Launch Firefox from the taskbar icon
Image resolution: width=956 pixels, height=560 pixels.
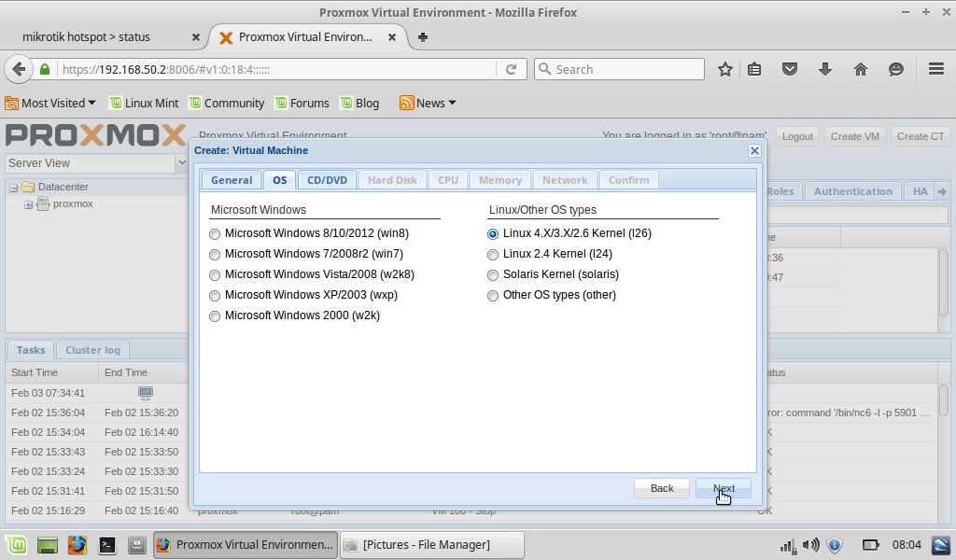click(x=77, y=545)
